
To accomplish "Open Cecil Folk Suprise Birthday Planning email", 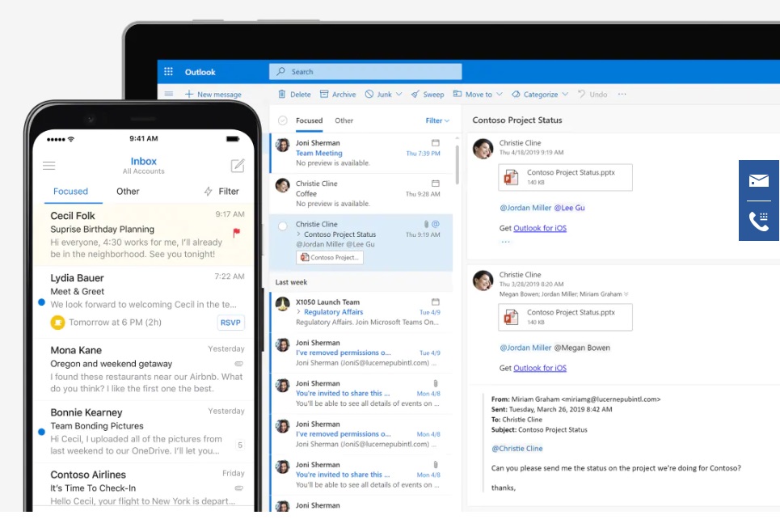I will pos(143,235).
